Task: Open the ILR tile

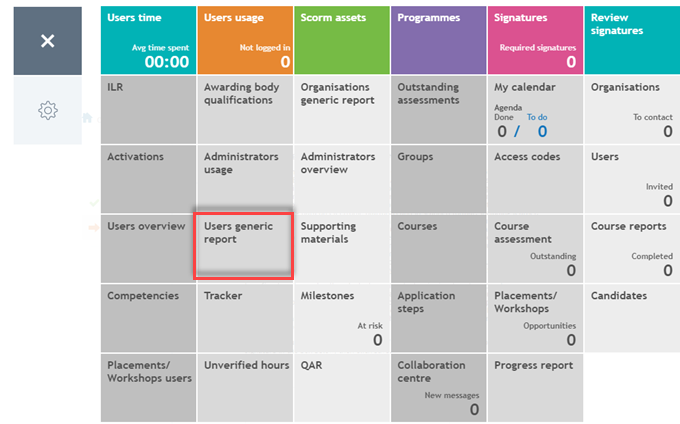Action: [x=148, y=110]
